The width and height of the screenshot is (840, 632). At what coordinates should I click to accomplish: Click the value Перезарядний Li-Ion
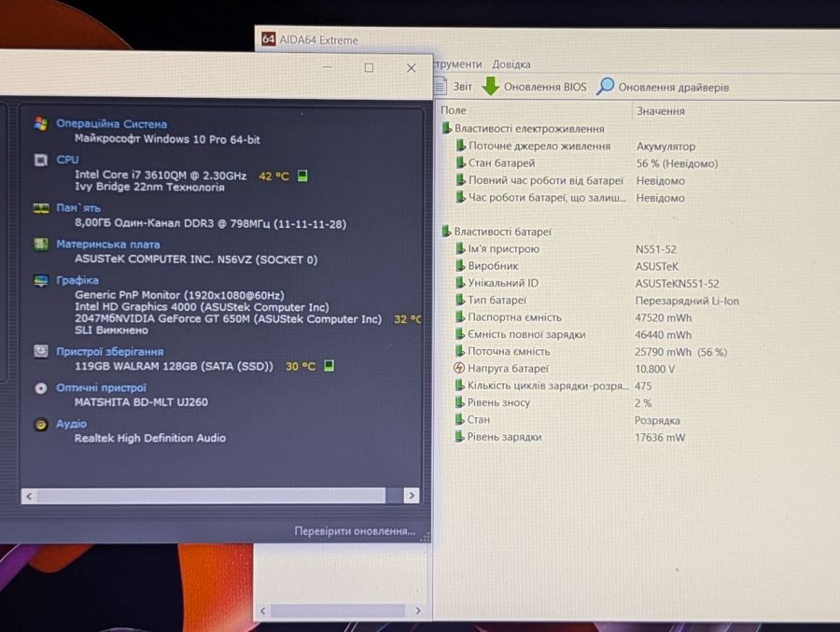pos(687,301)
